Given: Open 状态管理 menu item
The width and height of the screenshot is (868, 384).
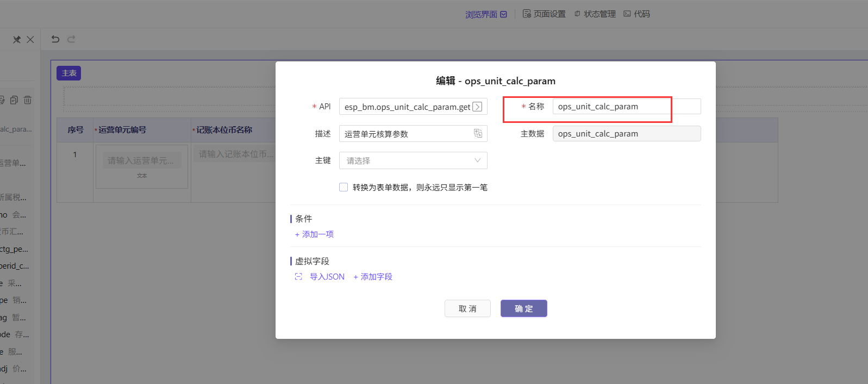Looking at the screenshot, I should point(595,14).
